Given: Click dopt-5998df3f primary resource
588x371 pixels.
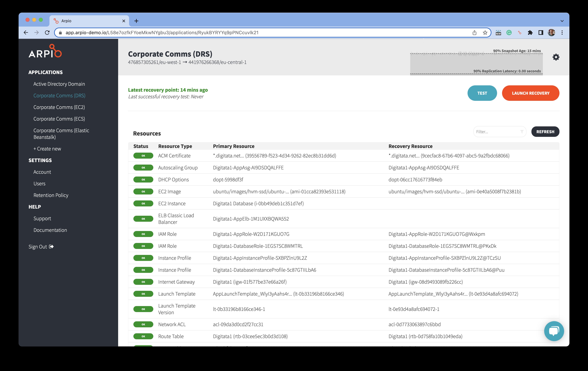Looking at the screenshot, I should 228,180.
